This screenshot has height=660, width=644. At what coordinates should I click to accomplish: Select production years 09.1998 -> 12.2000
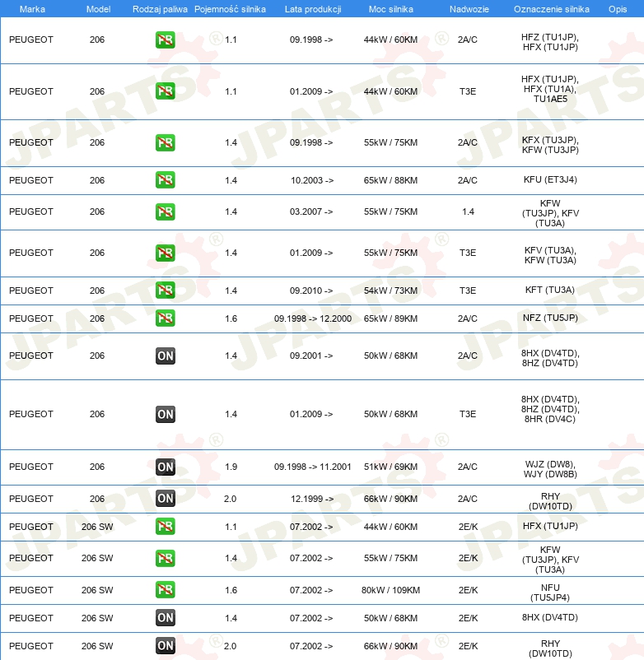(313, 318)
